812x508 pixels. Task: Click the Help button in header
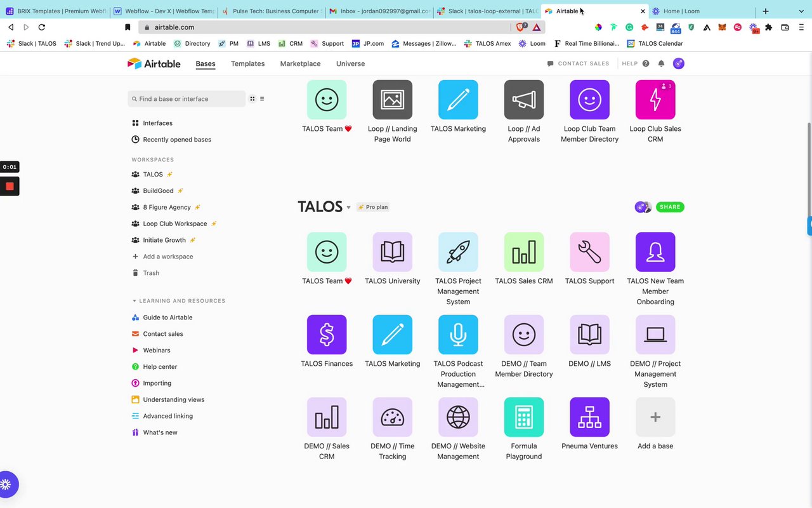point(636,63)
